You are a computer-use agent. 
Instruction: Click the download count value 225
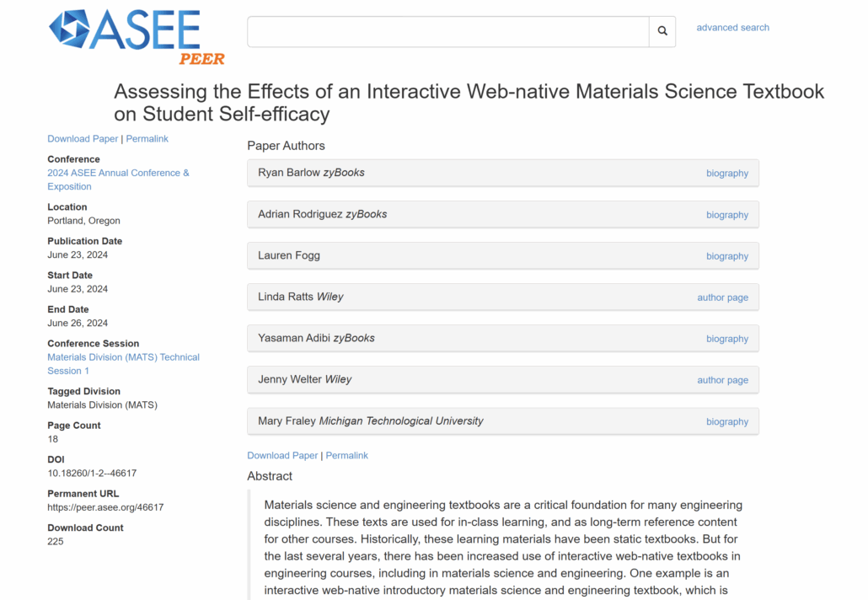pos(56,542)
